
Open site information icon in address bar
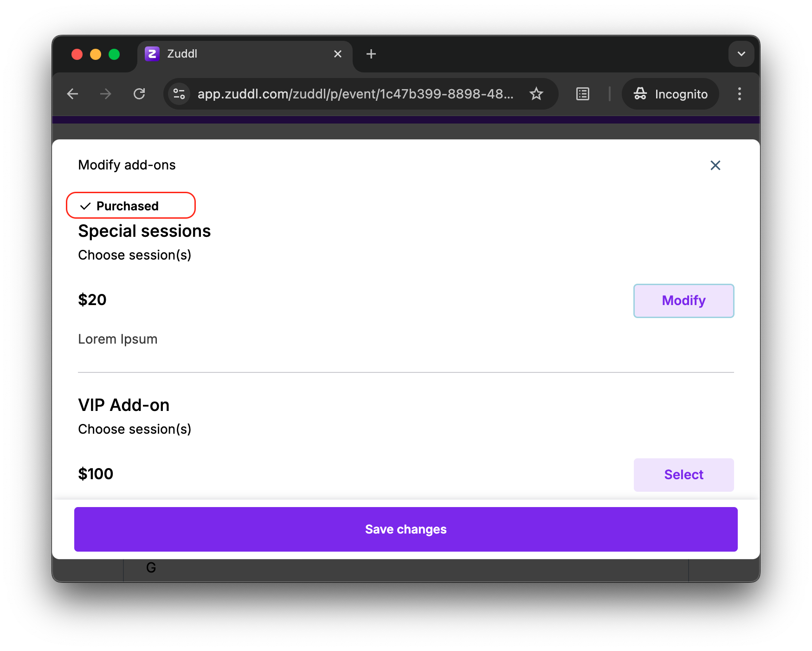179,94
